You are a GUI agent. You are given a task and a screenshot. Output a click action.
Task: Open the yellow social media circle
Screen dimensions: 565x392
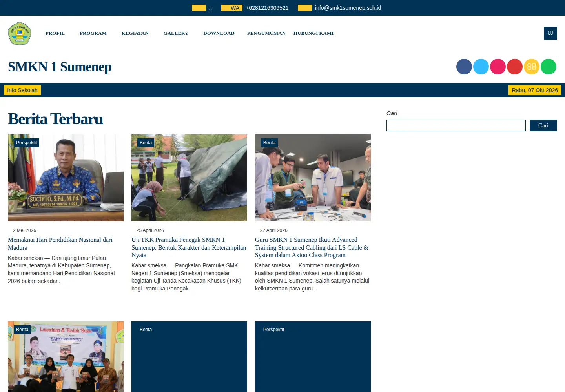[x=532, y=67]
